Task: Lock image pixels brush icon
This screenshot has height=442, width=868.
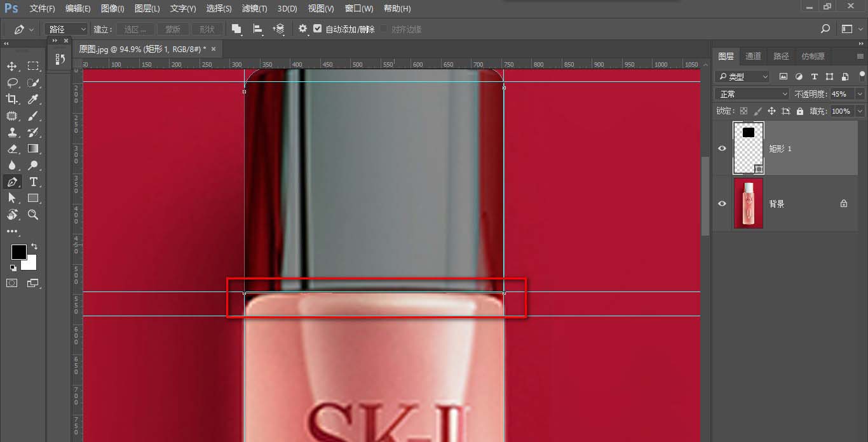Action: 757,111
